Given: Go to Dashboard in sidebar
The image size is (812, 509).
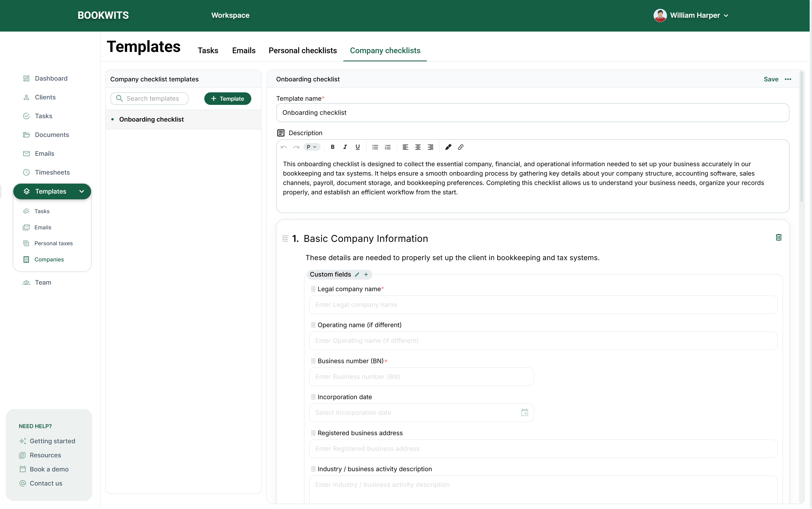Looking at the screenshot, I should pyautogui.click(x=45, y=79).
